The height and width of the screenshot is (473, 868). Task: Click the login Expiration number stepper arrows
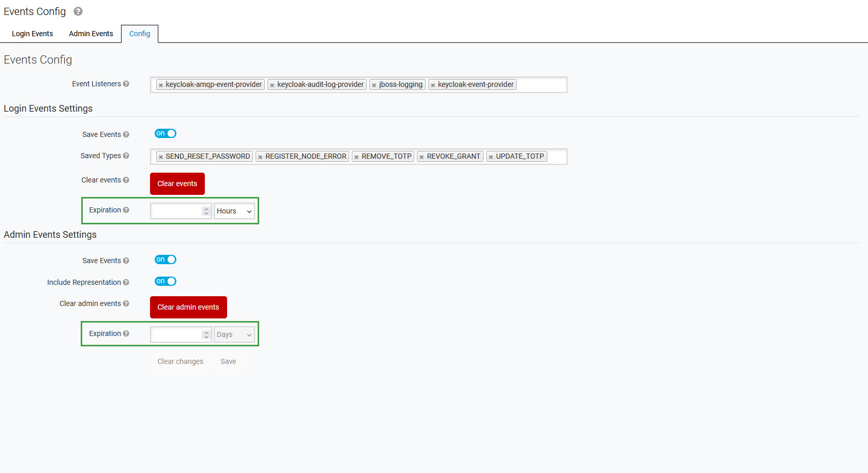pos(206,211)
